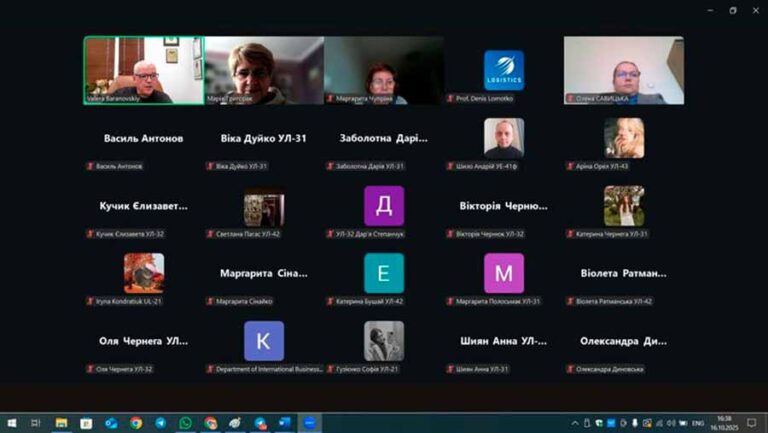This screenshot has width=768, height=433.
Task: Open the notification center icon
Action: 751,423
